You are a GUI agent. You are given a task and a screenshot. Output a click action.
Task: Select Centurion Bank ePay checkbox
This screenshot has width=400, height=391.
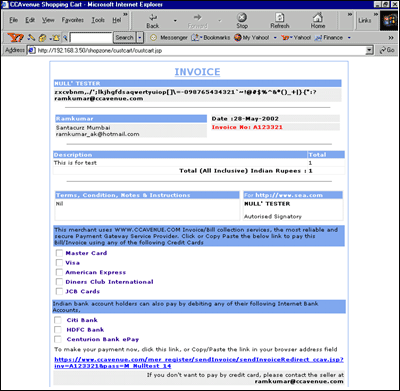coord(58,339)
